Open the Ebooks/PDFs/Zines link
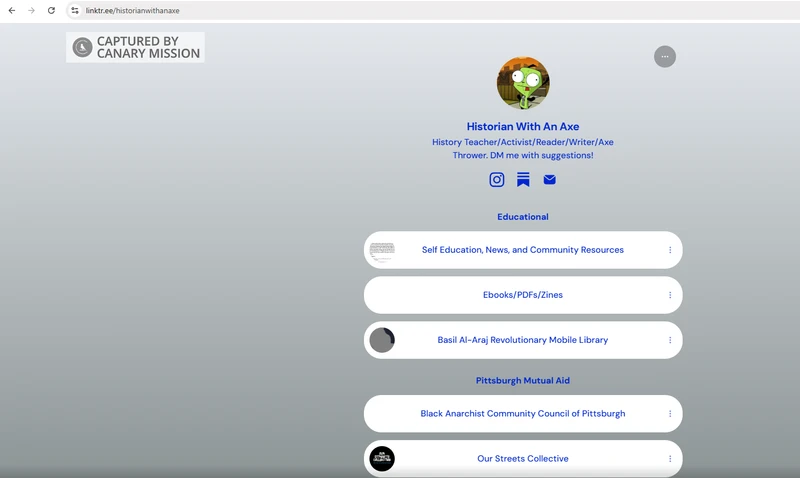800x478 pixels. 522,295
